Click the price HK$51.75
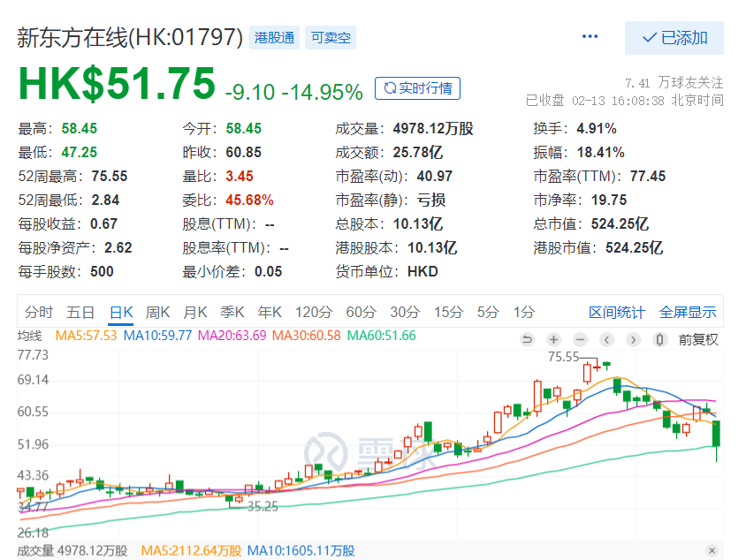 117,83
